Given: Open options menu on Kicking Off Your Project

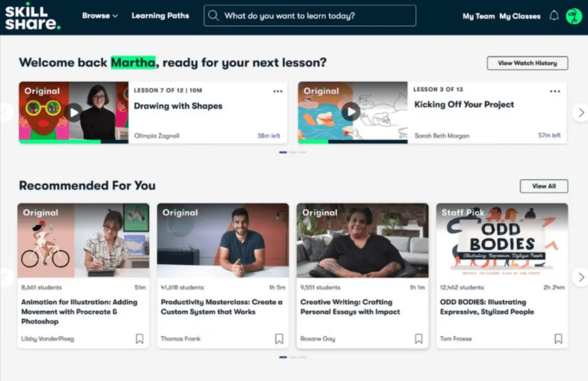Looking at the screenshot, I should 555,91.
